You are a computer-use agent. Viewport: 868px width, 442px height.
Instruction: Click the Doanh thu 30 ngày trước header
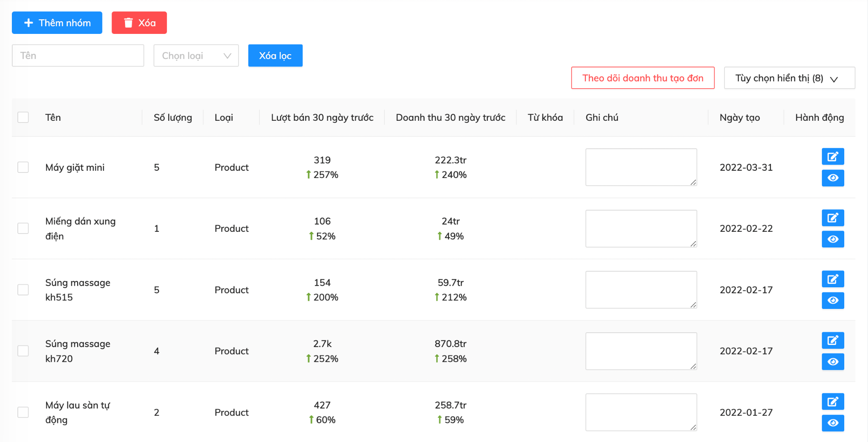(450, 117)
